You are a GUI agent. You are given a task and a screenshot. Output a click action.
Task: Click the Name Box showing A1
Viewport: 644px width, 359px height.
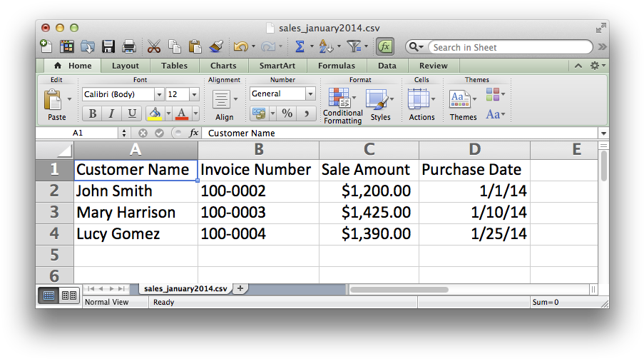pos(78,133)
